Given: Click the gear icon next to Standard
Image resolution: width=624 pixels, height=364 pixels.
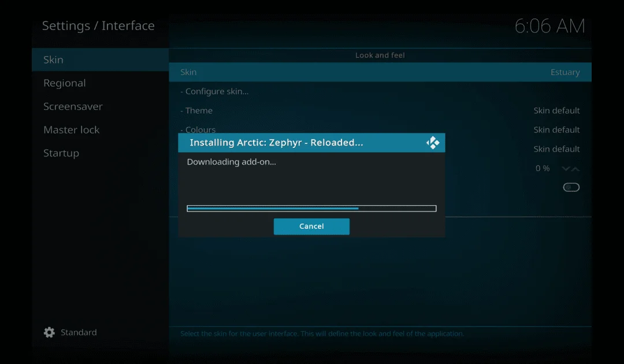Looking at the screenshot, I should click(x=50, y=332).
